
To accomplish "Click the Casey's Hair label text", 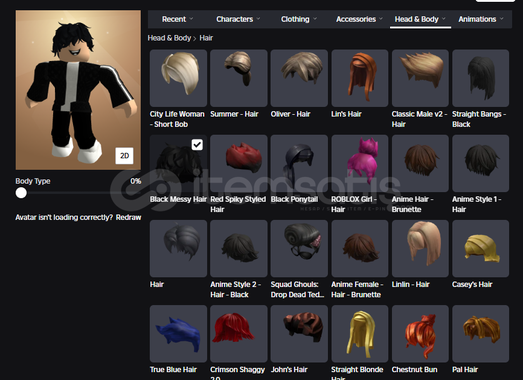I will click(x=472, y=284).
